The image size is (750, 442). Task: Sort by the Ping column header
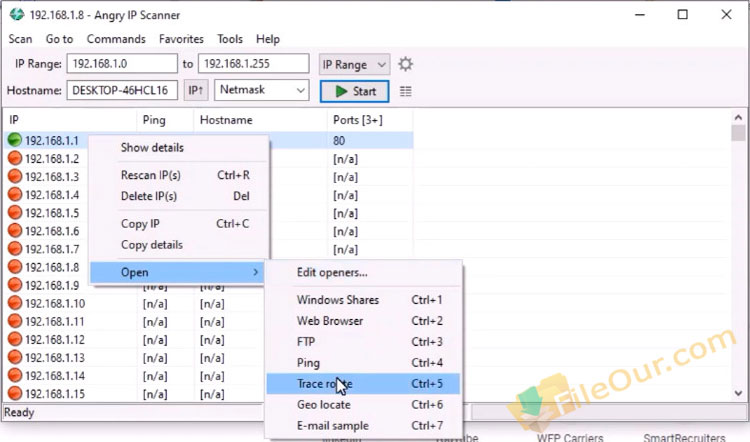pyautogui.click(x=165, y=120)
